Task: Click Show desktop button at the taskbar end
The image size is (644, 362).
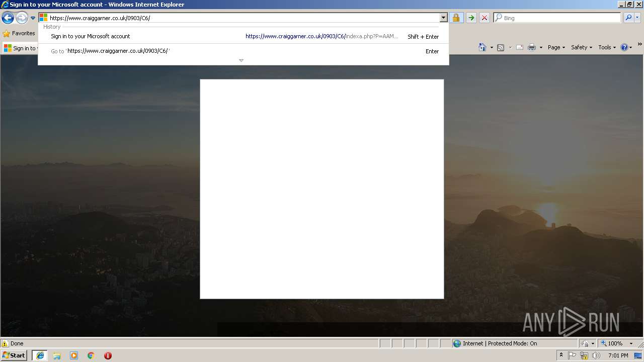Action: click(x=638, y=355)
